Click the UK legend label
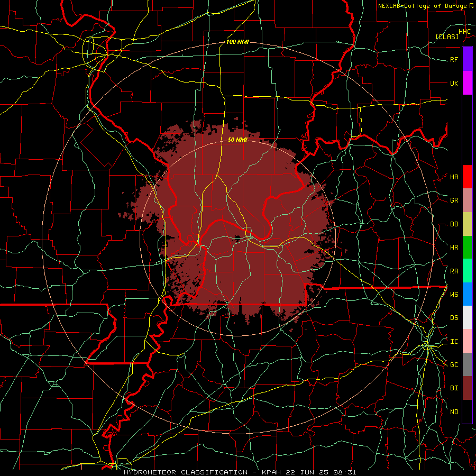 pyautogui.click(x=454, y=83)
